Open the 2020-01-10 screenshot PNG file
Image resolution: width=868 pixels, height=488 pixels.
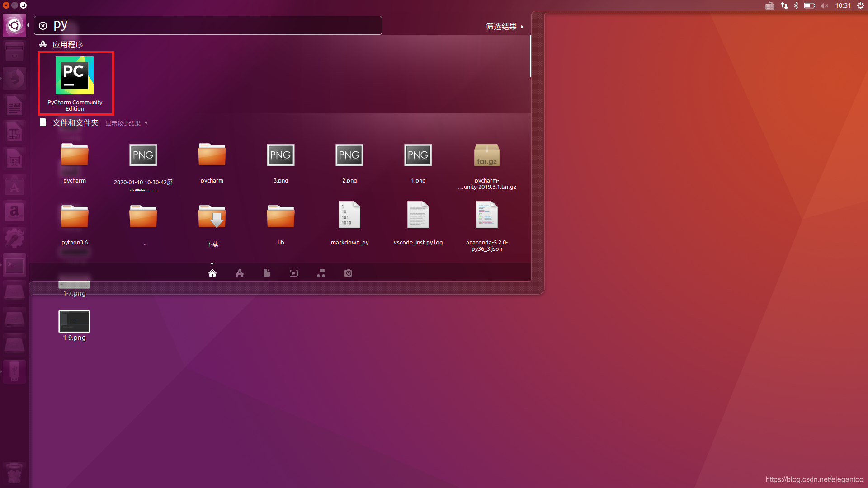(x=143, y=166)
